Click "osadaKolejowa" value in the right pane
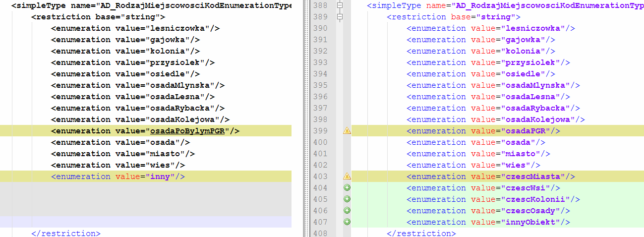 pyautogui.click(x=537, y=119)
